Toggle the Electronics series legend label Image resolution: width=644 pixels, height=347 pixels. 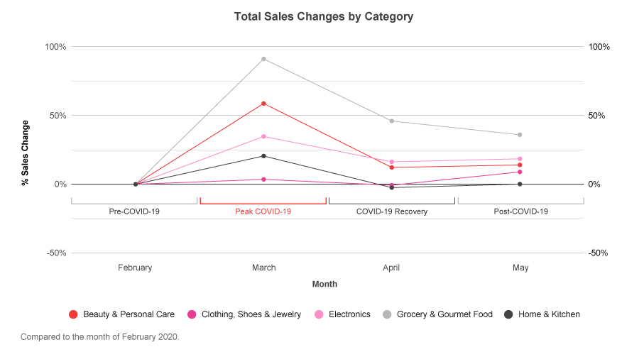pyautogui.click(x=349, y=314)
